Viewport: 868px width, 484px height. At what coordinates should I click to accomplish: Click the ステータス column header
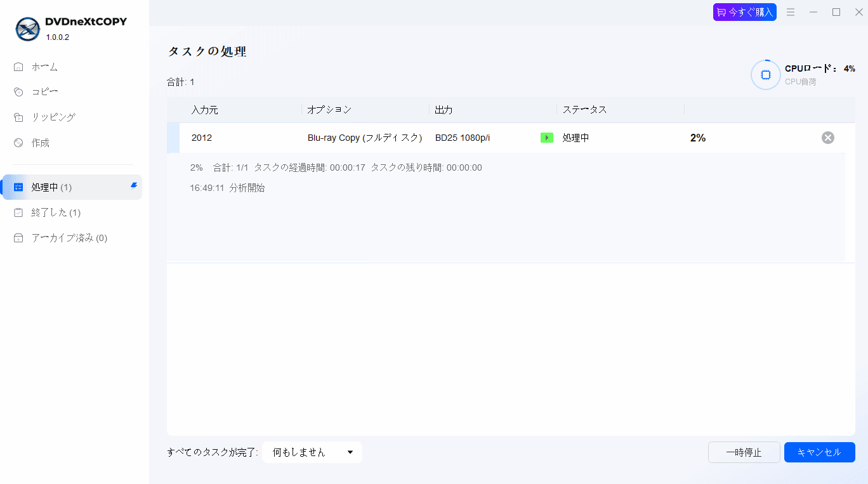(x=584, y=110)
